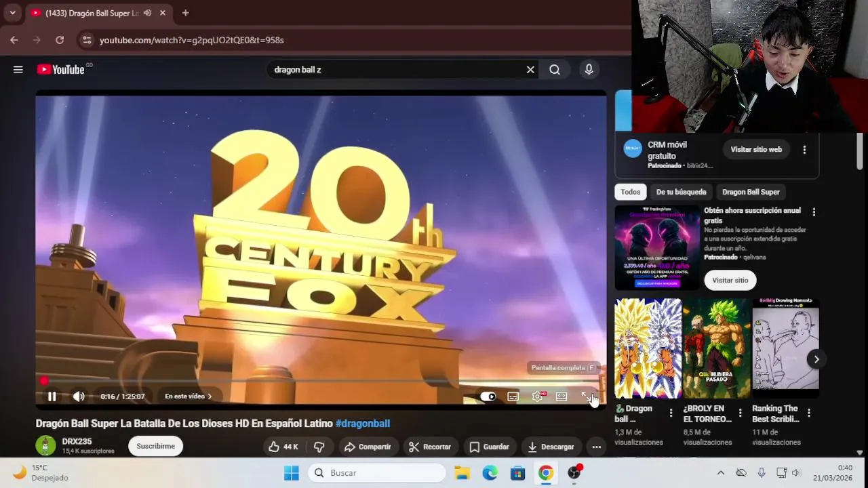This screenshot has width=868, height=488.
Task: Select the Todos filter chip
Action: 631,192
